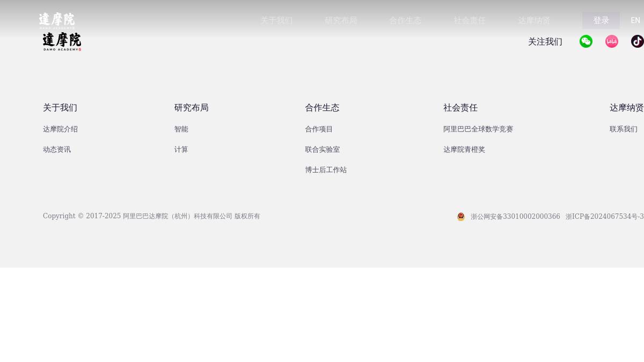Image resolution: width=644 pixels, height=362 pixels.
Task: Open the 达摩院介绍 link
Action: point(60,129)
